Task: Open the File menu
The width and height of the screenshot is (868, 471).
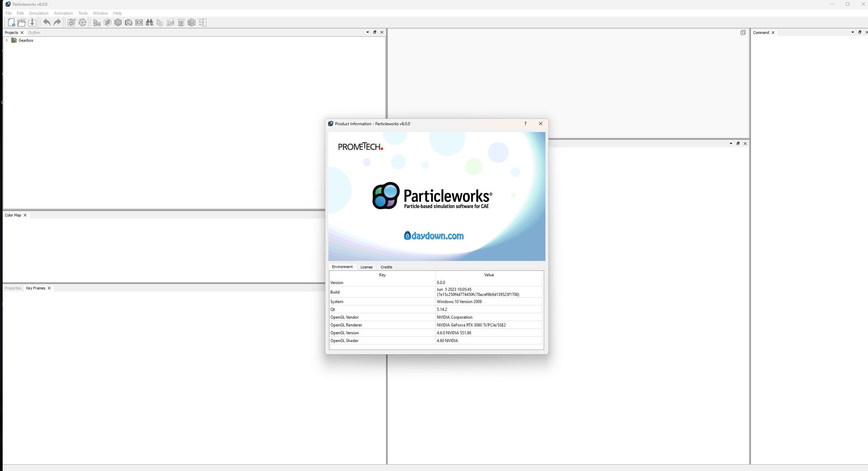Action: pyautogui.click(x=8, y=13)
